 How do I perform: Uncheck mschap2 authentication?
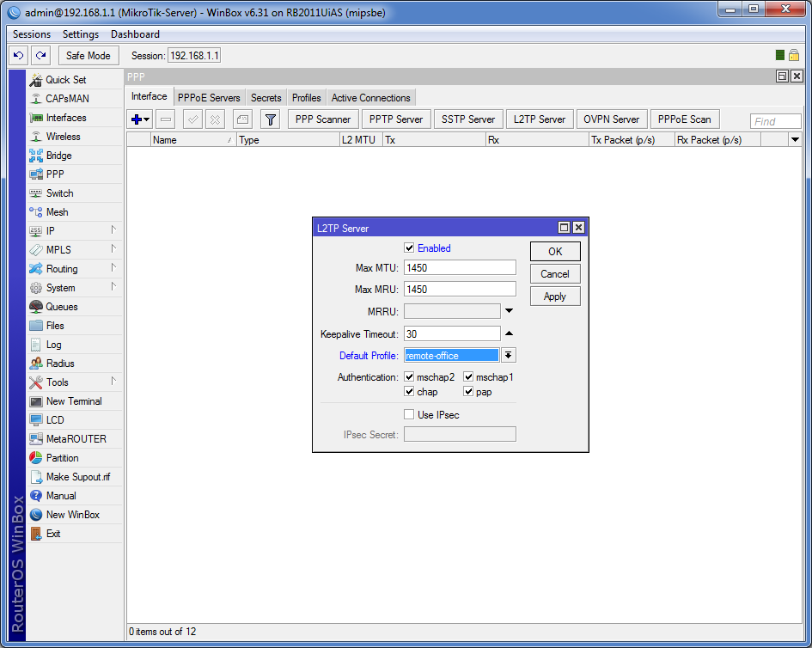point(409,376)
